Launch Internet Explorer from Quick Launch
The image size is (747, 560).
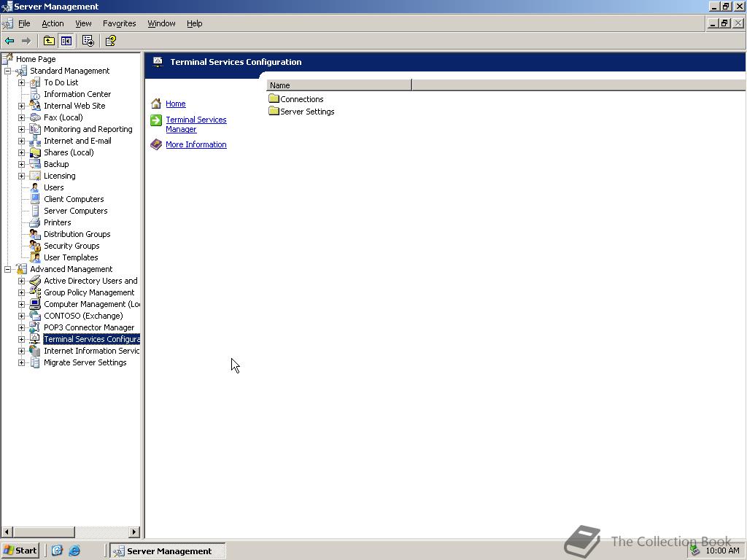pyautogui.click(x=74, y=551)
